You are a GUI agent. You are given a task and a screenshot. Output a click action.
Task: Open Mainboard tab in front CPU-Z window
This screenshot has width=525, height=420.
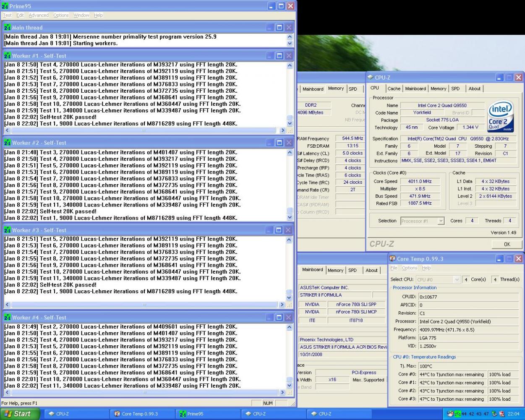(415, 89)
